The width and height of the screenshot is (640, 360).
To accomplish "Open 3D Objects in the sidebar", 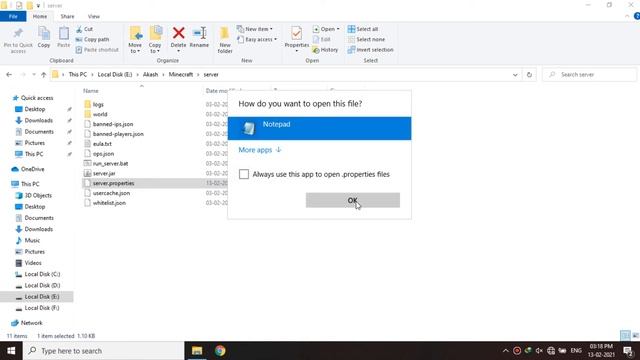I will [x=38, y=196].
